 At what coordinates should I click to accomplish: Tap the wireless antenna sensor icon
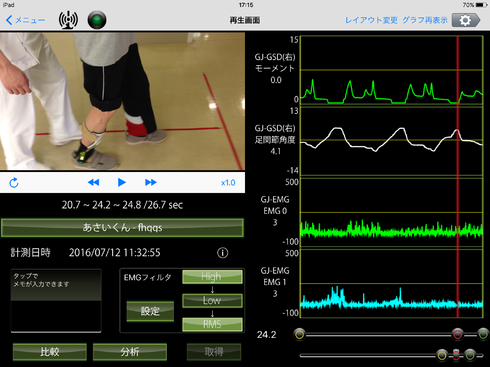(68, 20)
